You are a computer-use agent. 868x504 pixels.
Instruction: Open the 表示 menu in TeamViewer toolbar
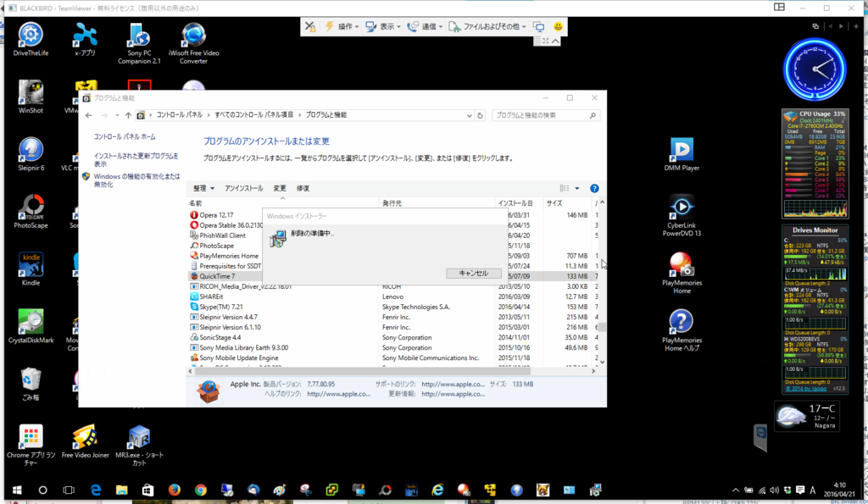383,26
